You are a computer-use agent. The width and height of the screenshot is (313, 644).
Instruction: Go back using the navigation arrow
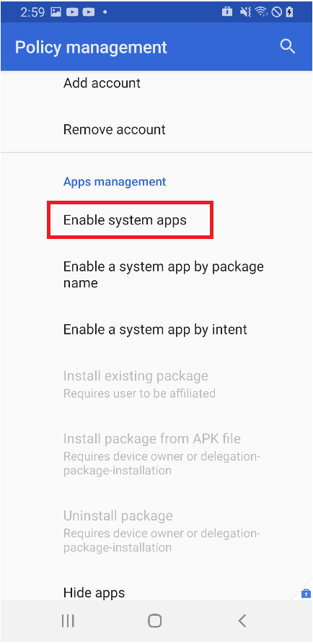[242, 621]
